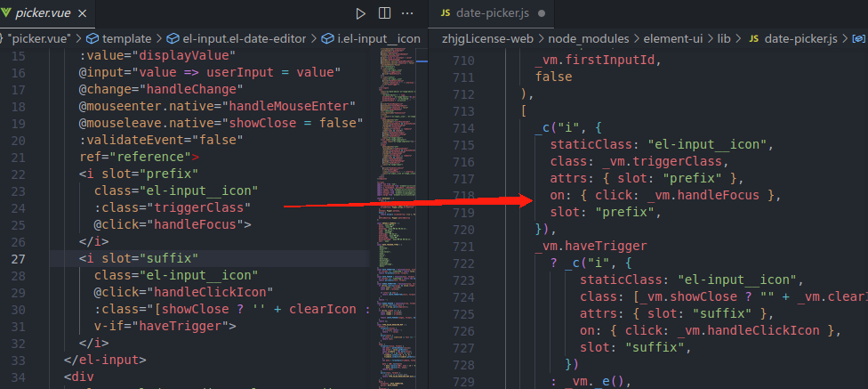Split the editor with the split icon

384,13
